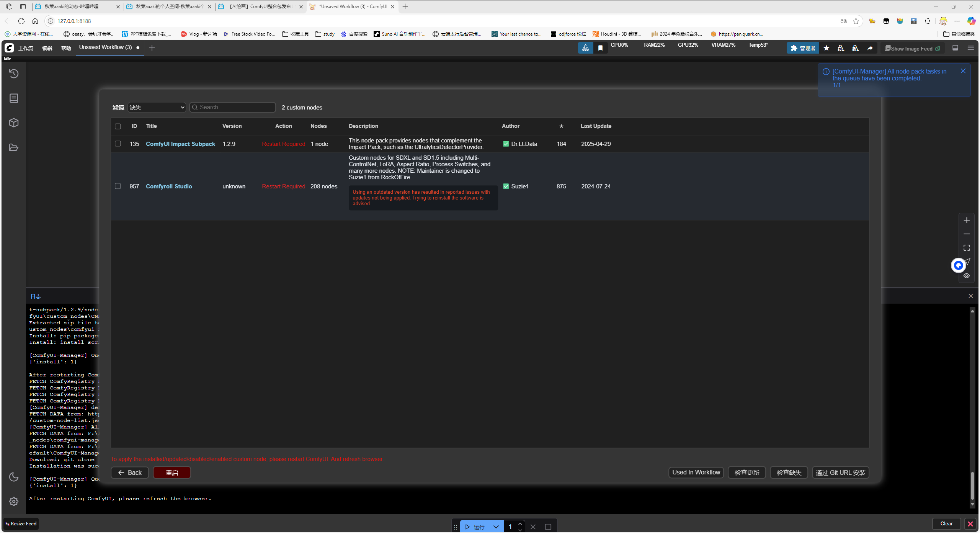Screen dimensions: 980x533
Task: Dismiss the ComfyUI-Manager notification toast
Action: [963, 71]
